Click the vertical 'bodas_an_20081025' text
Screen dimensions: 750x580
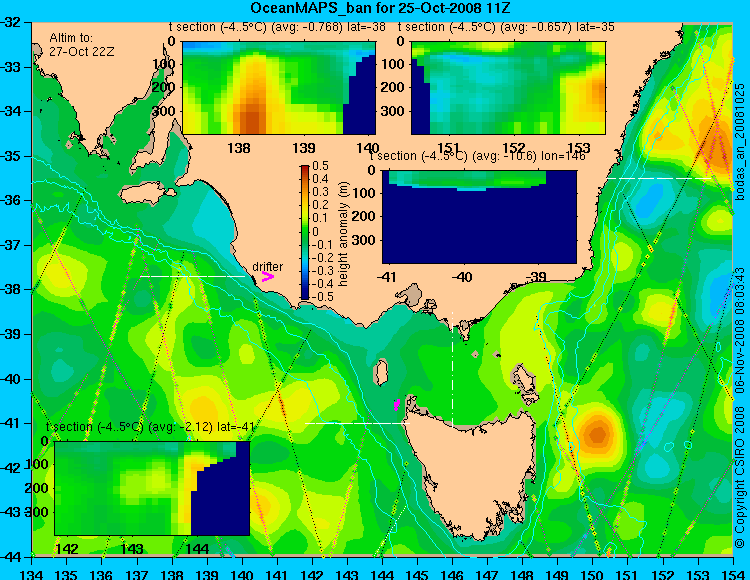740,142
